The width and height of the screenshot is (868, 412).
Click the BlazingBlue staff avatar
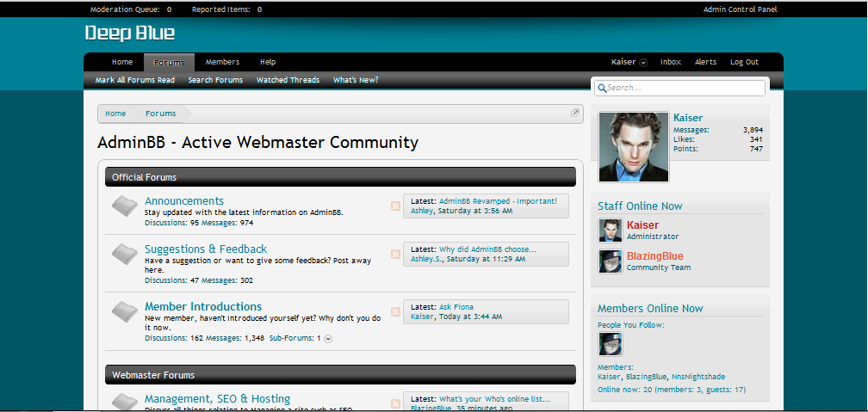point(611,261)
